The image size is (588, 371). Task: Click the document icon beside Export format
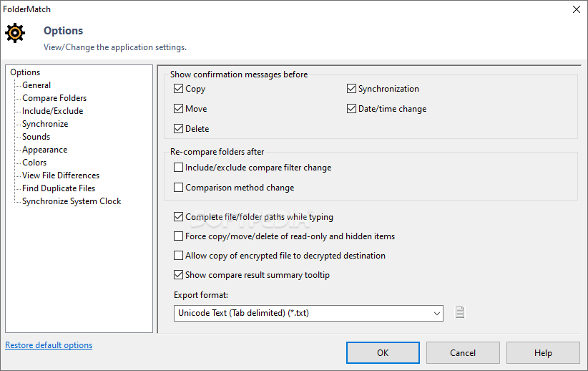coord(460,312)
